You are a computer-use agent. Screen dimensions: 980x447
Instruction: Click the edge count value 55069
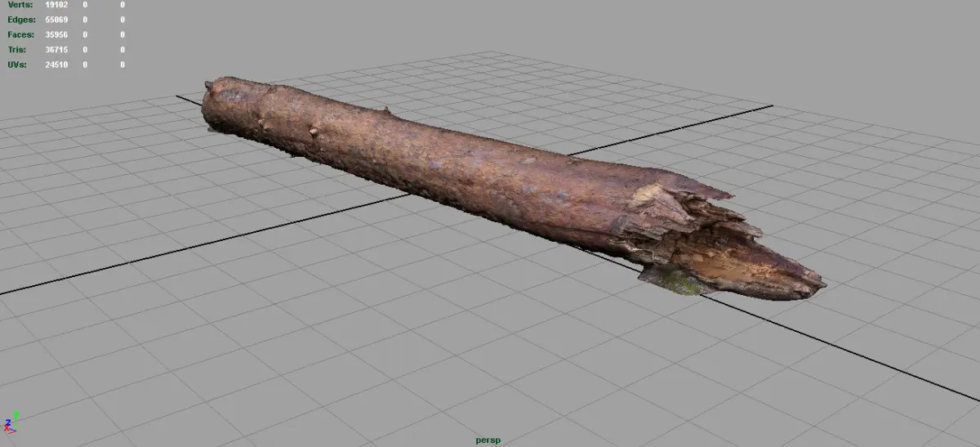57,19
